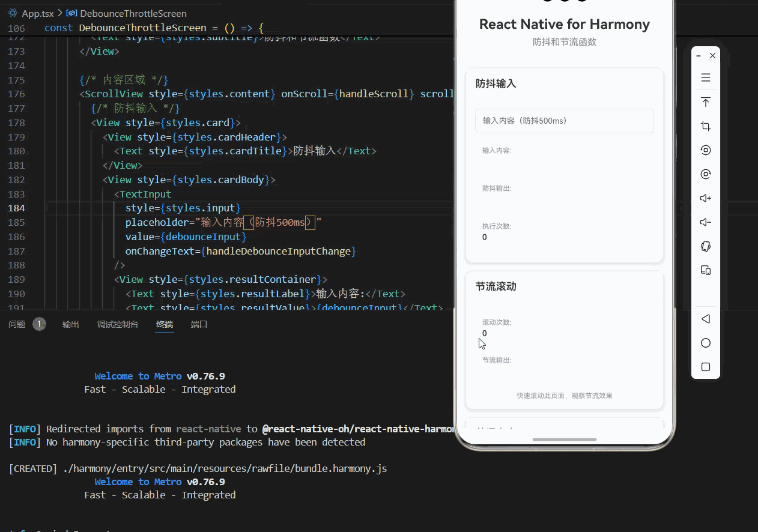
Task: Click the symbol icon before DebounceThrottleScreen breadcrumb
Action: 71,13
